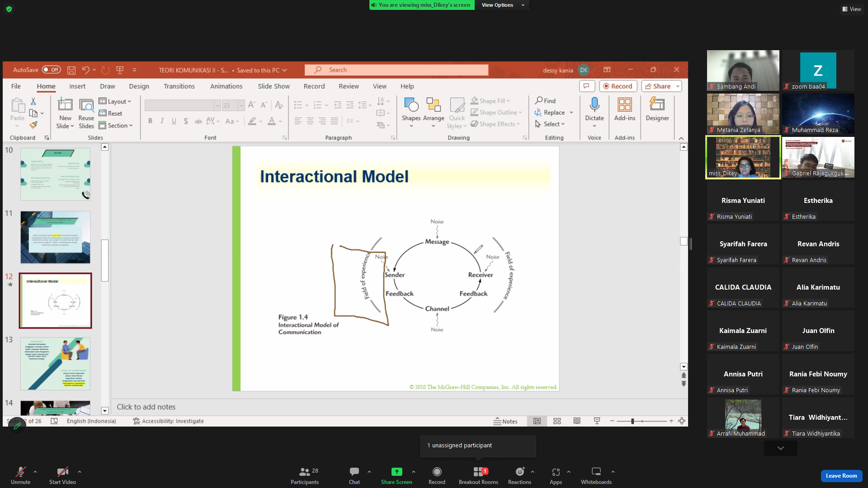Screen dimensions: 868x488
Task: Open the font size dropdown
Action: 242,105
